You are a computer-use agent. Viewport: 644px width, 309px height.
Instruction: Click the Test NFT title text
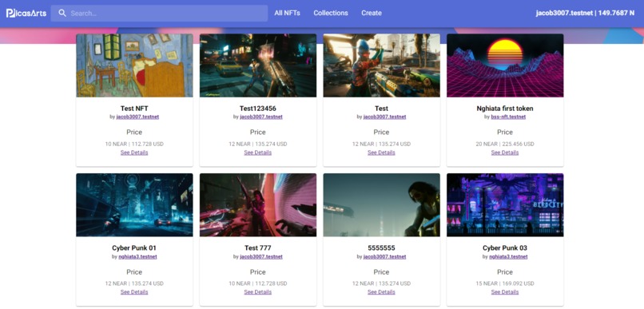coord(134,109)
